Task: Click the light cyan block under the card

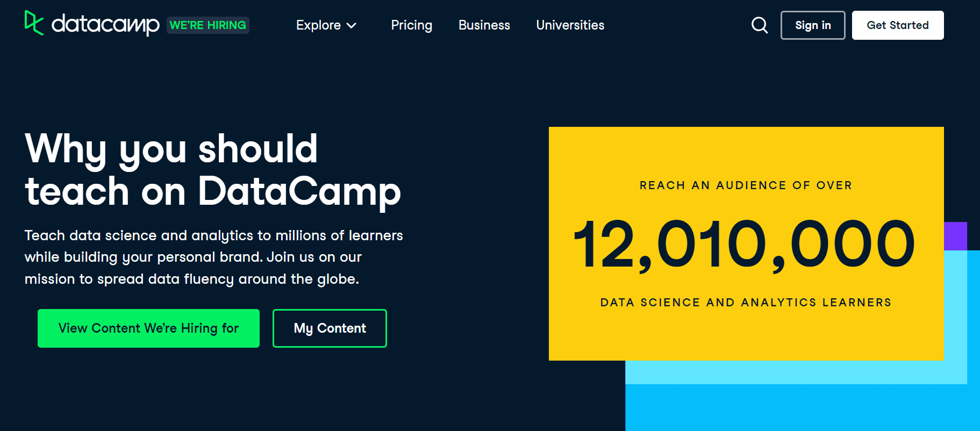Action: (x=796, y=372)
